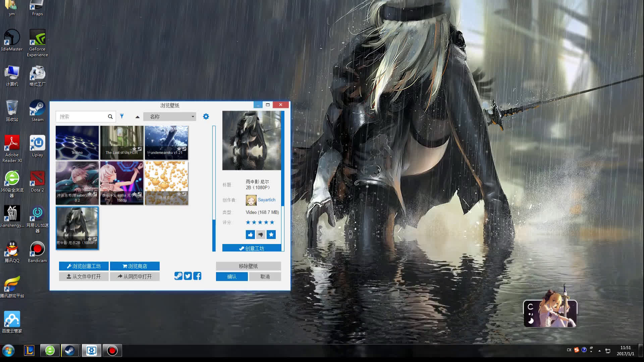Open the Twitter share icon
The width and height of the screenshot is (644, 362).
(188, 276)
